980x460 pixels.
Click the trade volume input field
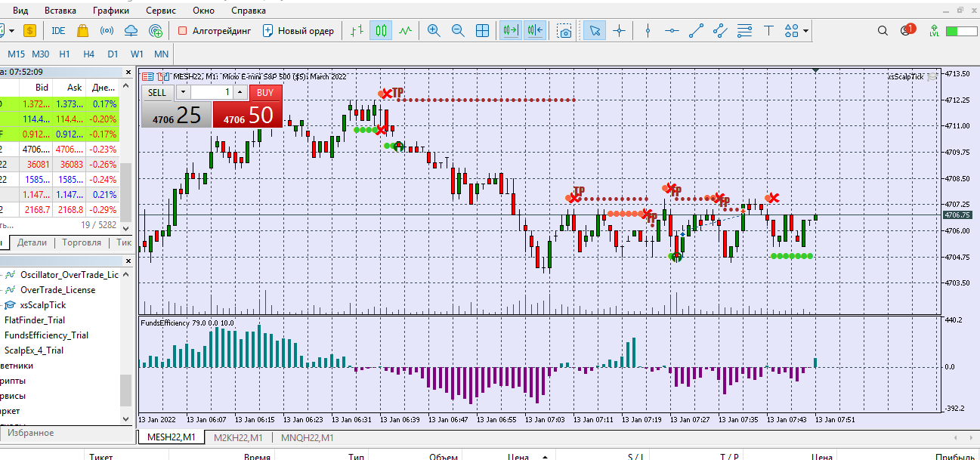pyautogui.click(x=212, y=92)
